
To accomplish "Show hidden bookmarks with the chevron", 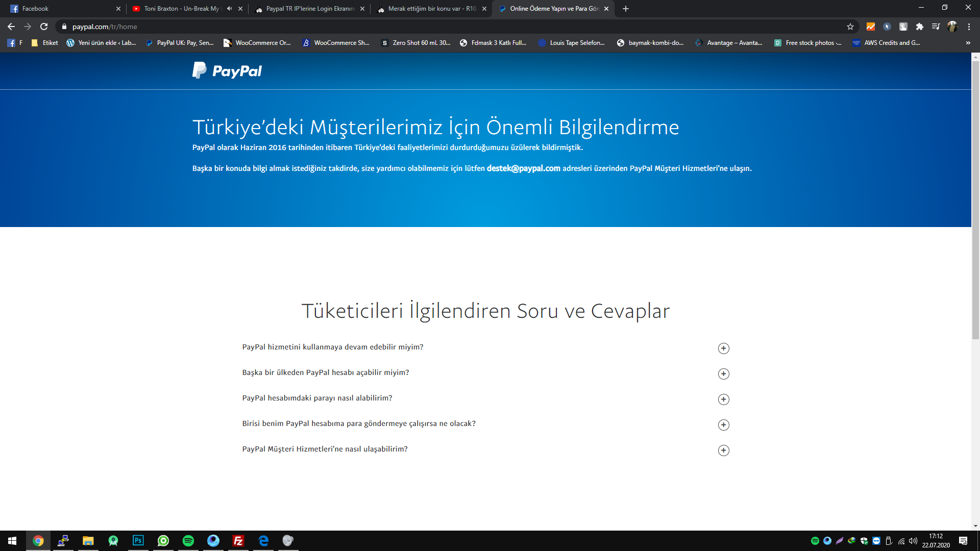I will pyautogui.click(x=968, y=43).
